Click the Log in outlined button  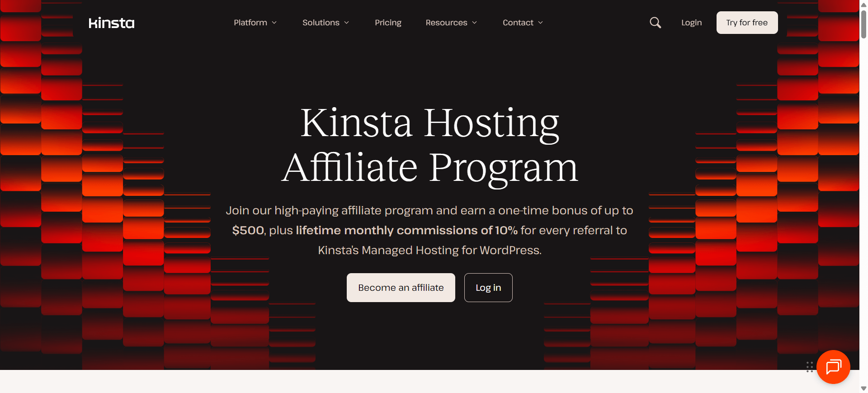point(488,288)
